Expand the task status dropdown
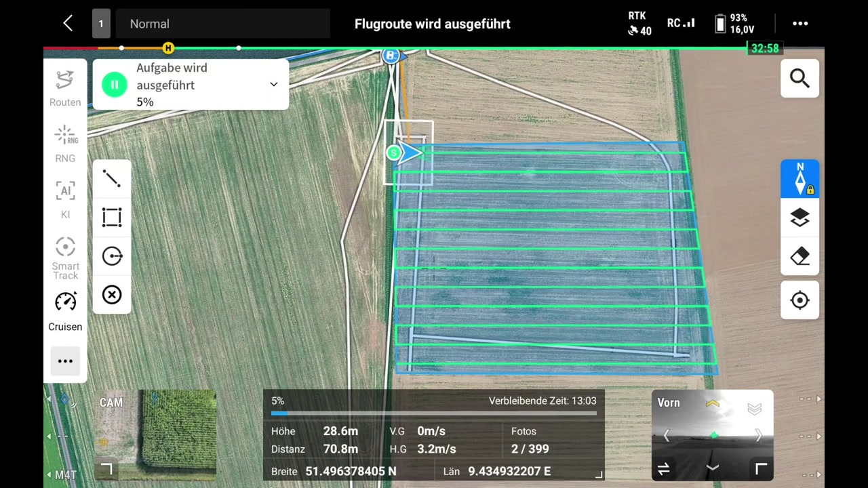Screen dimensions: 868x488 click(x=274, y=85)
